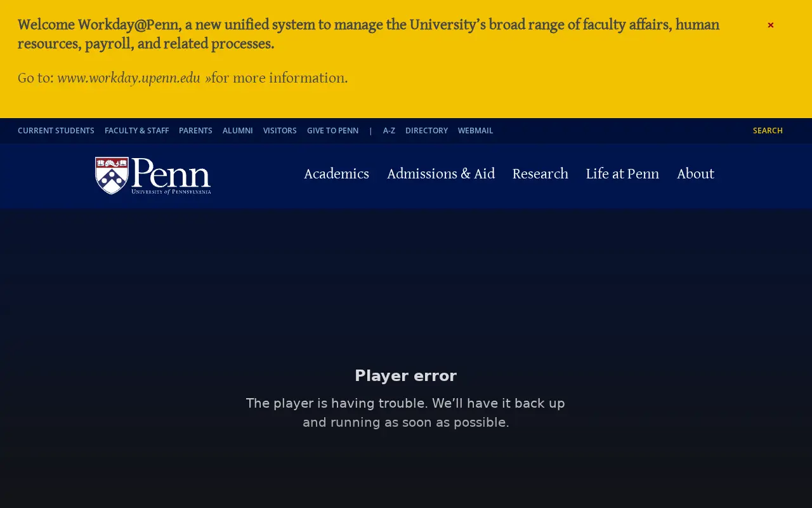
Task: Select the Research menu item
Action: pos(540,174)
